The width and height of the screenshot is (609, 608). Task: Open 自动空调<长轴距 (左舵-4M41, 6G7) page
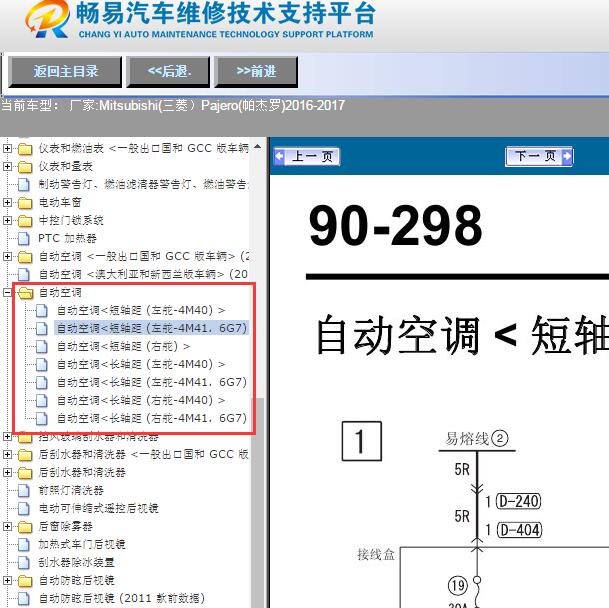(x=152, y=382)
